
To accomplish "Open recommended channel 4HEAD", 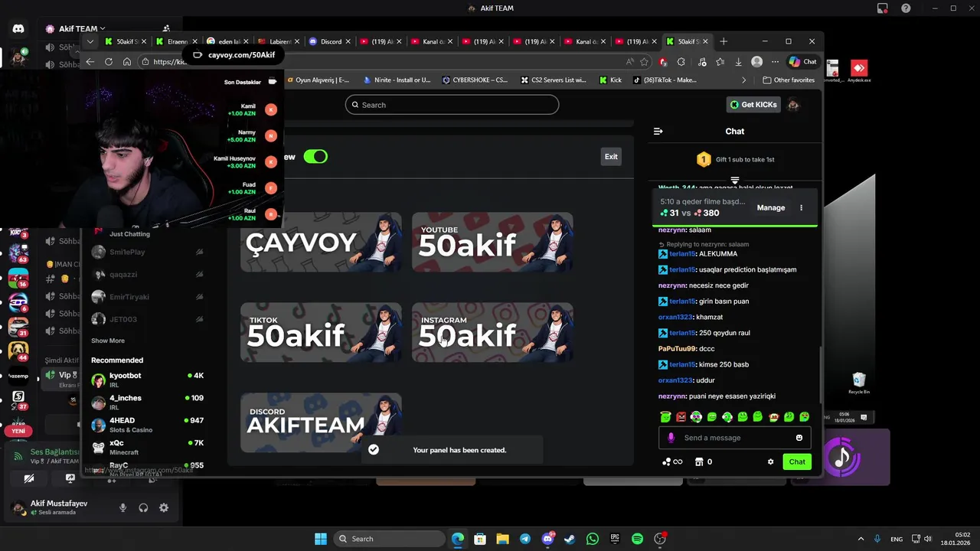I will [147, 424].
